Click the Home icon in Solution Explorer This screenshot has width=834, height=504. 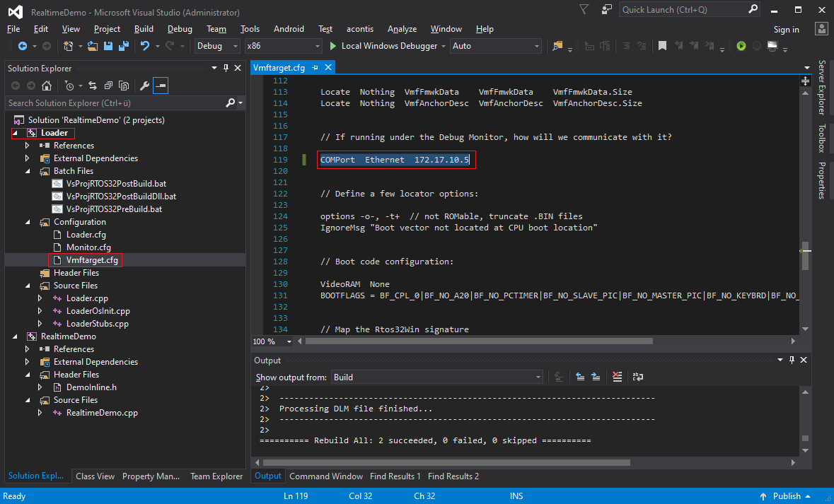coord(47,86)
